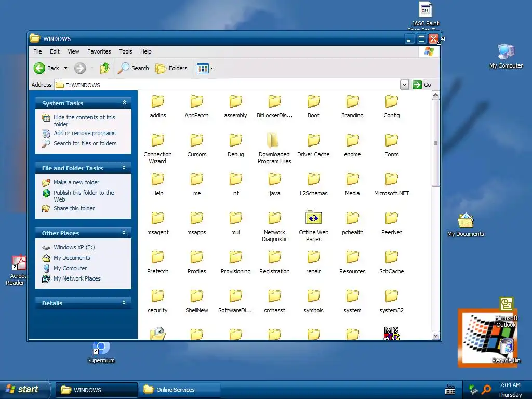Click the Address path field

coord(227,85)
